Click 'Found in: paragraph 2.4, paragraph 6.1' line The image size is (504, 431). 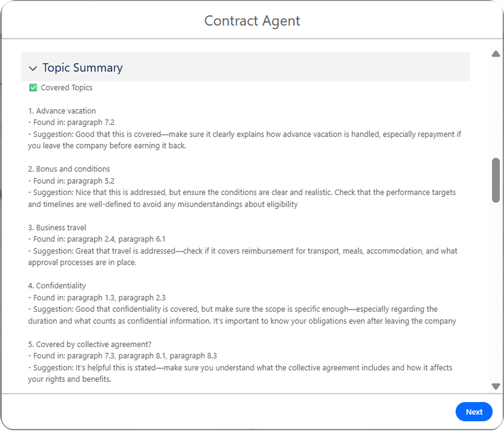(97, 239)
